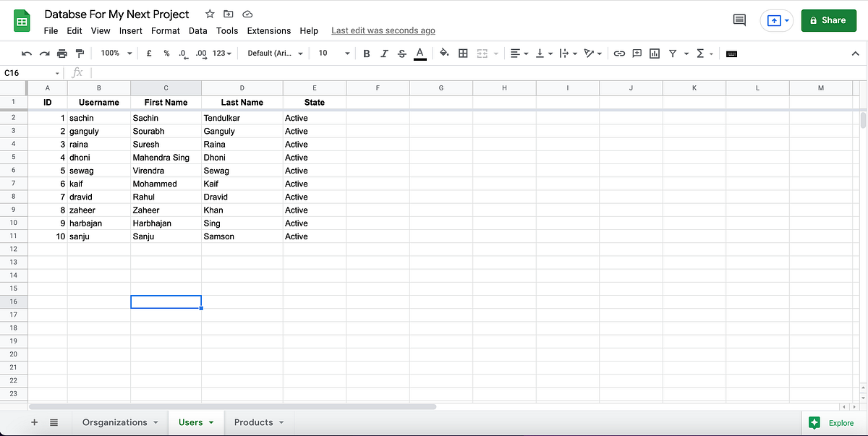This screenshot has width=868, height=436.
Task: Apply currency format with the pound icon
Action: tap(149, 53)
